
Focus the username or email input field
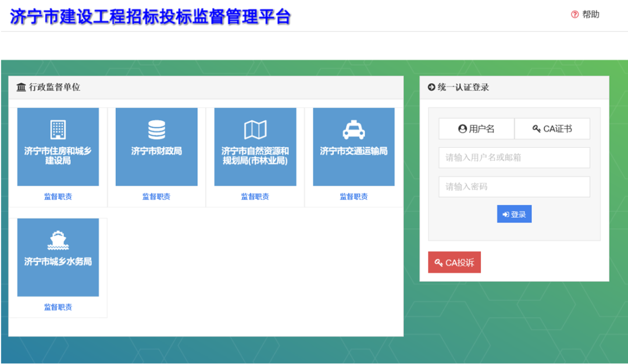[514, 158]
